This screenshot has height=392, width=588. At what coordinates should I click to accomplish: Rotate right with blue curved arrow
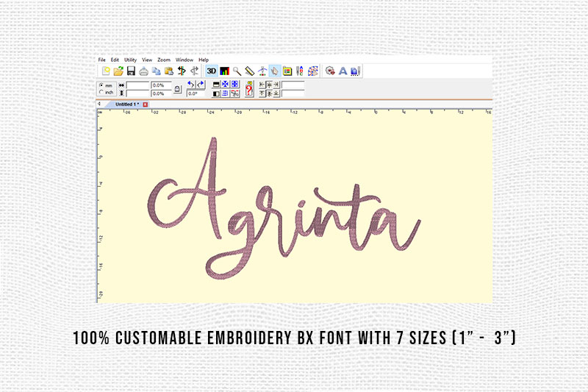[x=201, y=85]
